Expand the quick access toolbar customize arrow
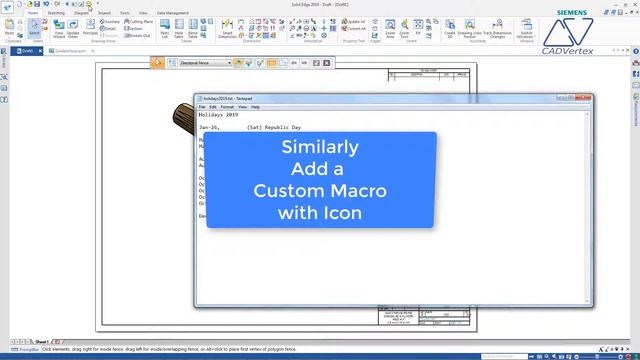The height and width of the screenshot is (360, 640). [x=98, y=4]
